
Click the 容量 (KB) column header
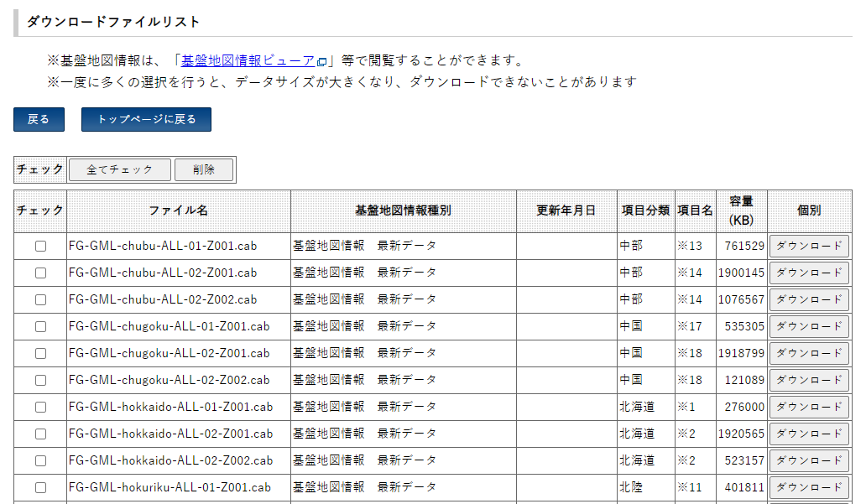click(741, 210)
